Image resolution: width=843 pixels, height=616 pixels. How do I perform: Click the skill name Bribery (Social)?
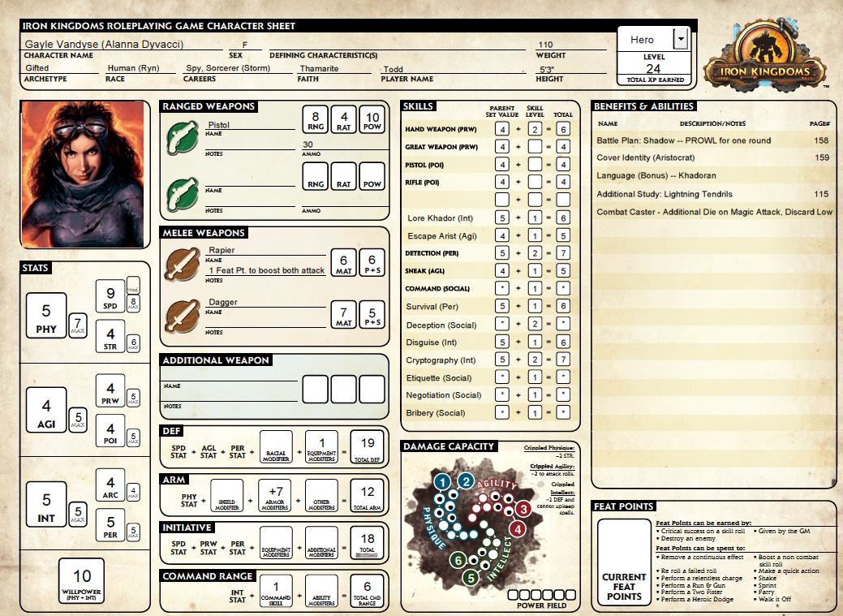pos(436,412)
